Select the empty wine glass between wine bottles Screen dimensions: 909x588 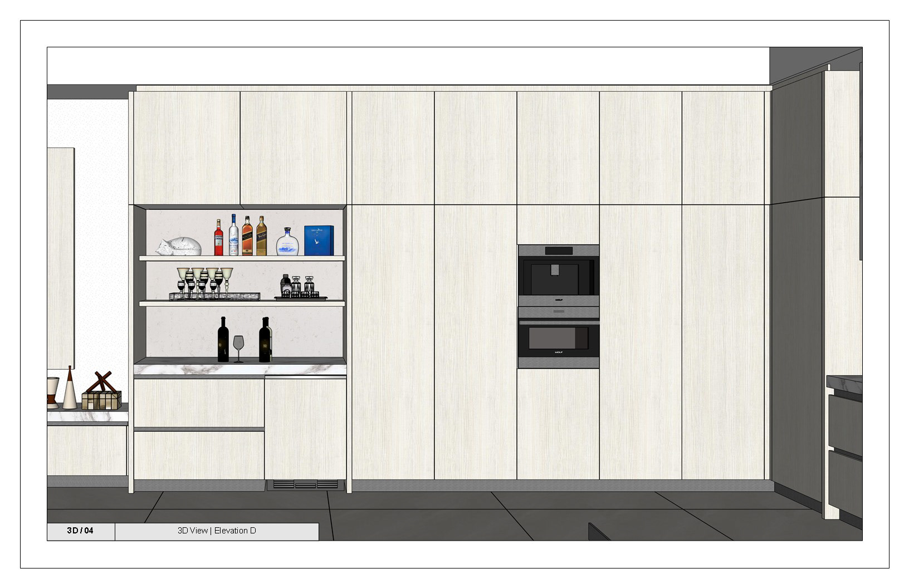coord(238,348)
